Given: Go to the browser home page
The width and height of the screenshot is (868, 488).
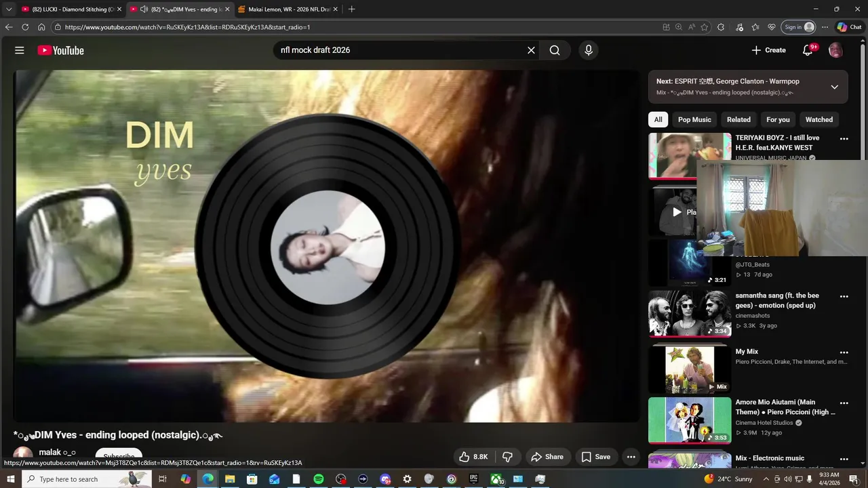Looking at the screenshot, I should point(41,27).
